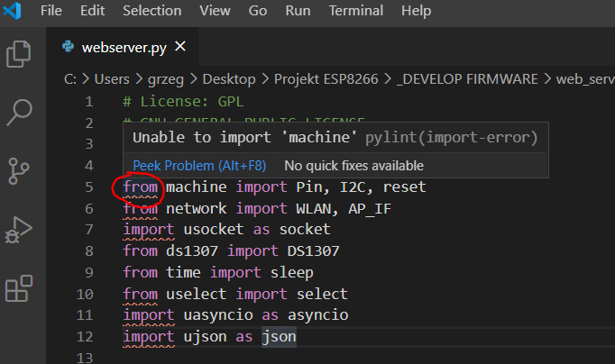The height and width of the screenshot is (364, 615).
Task: Click 'AP_IF' on line 6
Action: click(x=370, y=209)
